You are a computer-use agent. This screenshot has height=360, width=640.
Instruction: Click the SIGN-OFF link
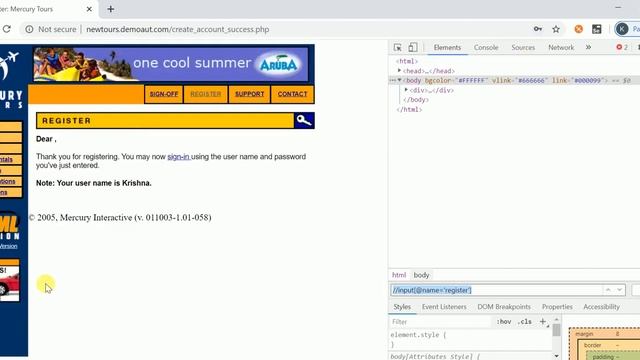(x=164, y=94)
